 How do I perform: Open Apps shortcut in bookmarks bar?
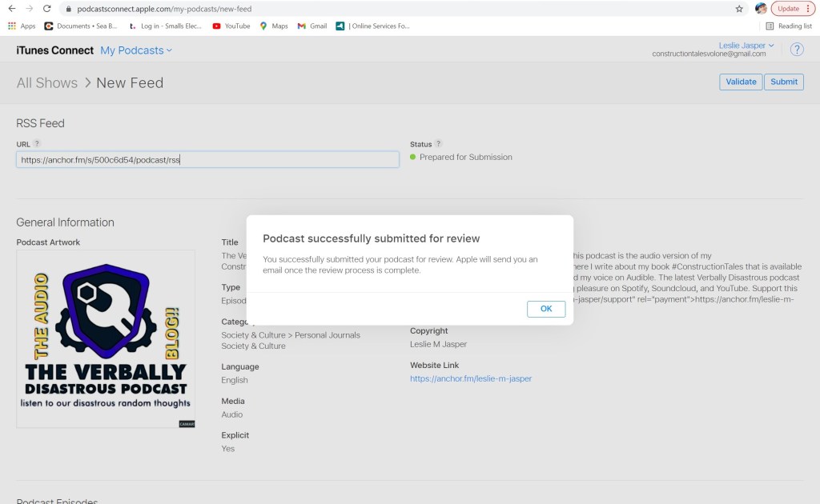coord(22,26)
